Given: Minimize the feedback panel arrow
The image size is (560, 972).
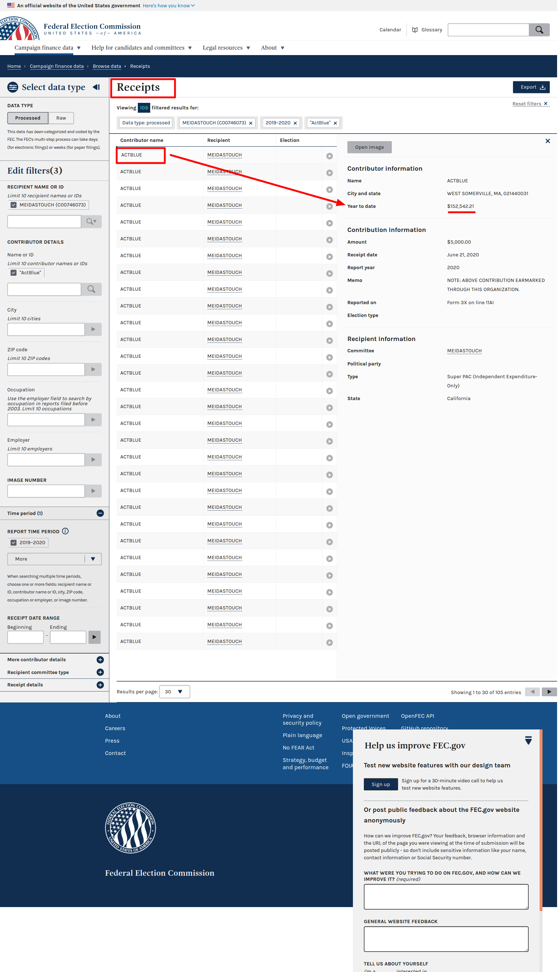Looking at the screenshot, I should click(528, 740).
